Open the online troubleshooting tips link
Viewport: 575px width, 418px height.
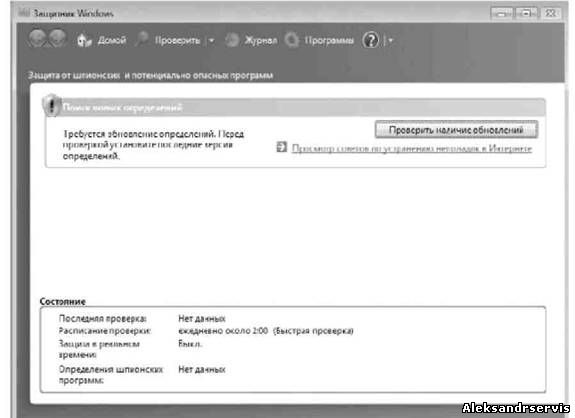(412, 148)
